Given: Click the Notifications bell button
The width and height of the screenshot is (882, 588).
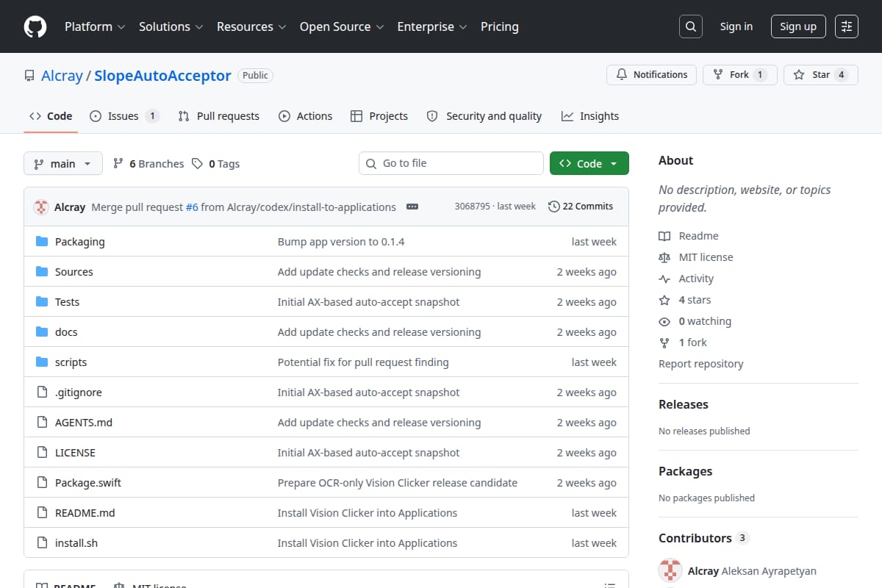Looking at the screenshot, I should (651, 75).
